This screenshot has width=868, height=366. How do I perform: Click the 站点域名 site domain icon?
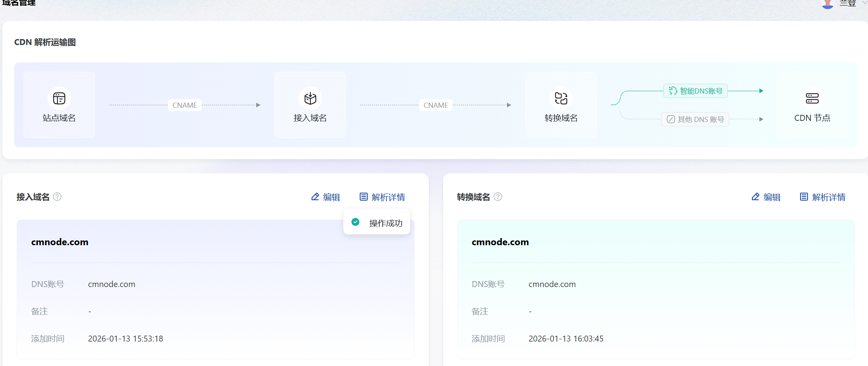[59, 98]
